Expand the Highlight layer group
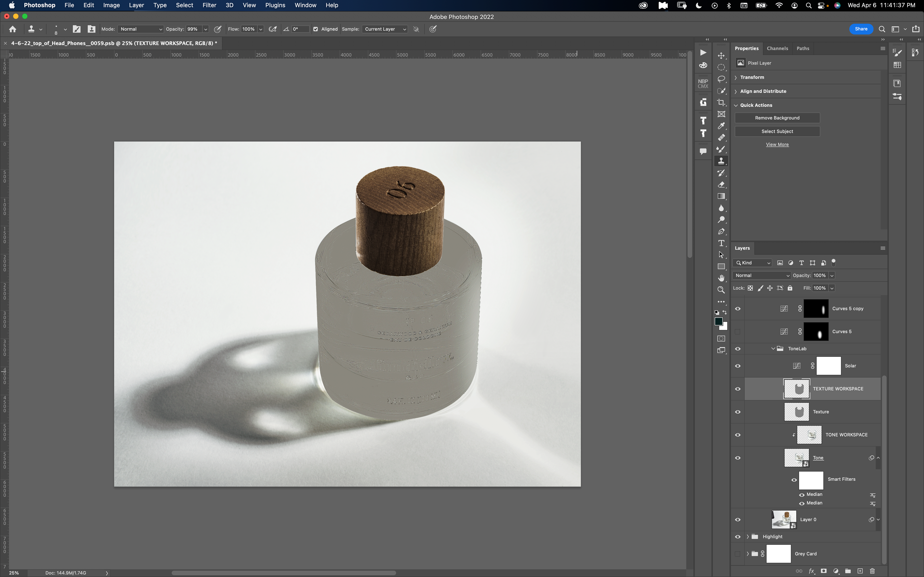 748,537
